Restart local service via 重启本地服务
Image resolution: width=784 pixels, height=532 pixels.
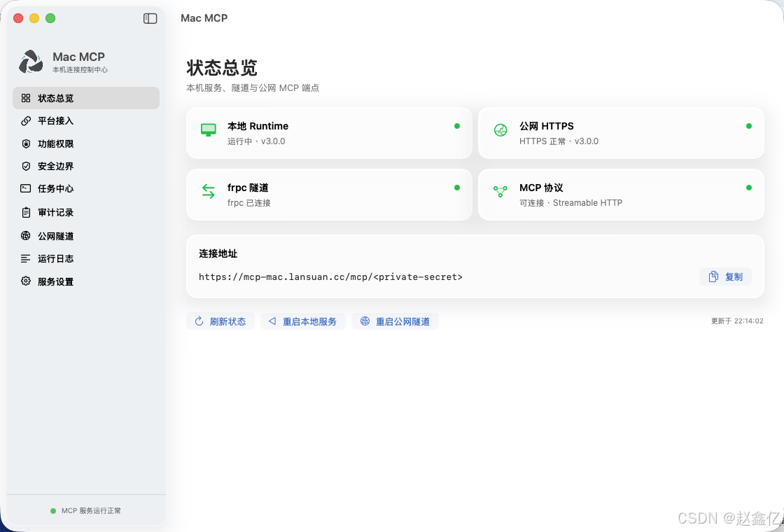pyautogui.click(x=303, y=321)
